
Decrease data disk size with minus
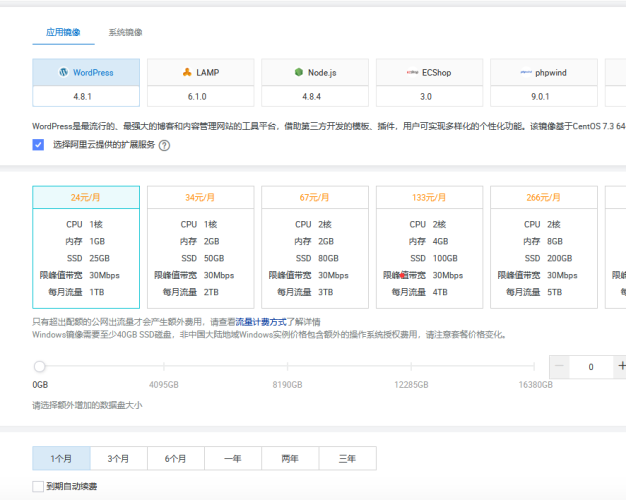pyautogui.click(x=559, y=367)
